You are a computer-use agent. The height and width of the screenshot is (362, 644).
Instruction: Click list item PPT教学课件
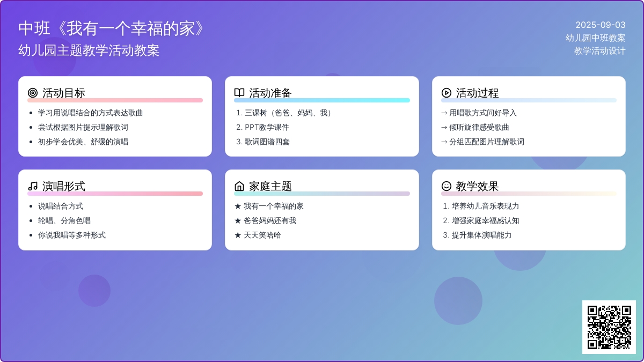[267, 127]
